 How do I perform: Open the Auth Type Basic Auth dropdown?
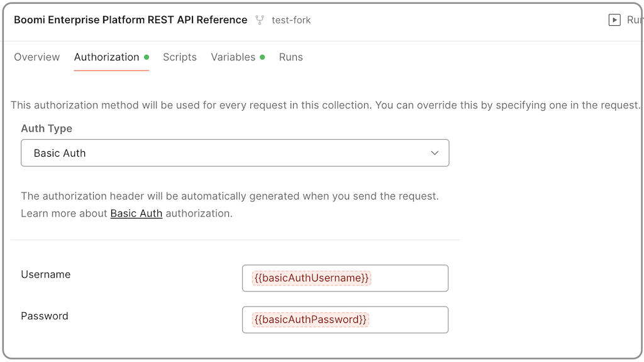pos(235,153)
